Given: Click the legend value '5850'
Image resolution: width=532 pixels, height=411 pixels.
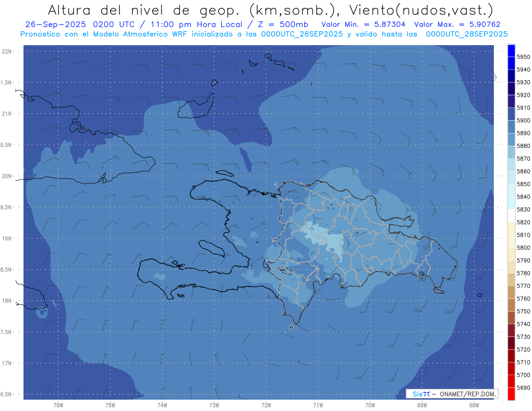Looking at the screenshot, I should click(x=523, y=184).
